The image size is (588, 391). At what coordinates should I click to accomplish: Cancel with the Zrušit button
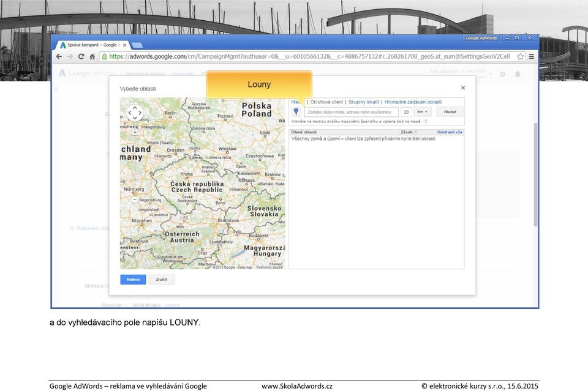161,280
